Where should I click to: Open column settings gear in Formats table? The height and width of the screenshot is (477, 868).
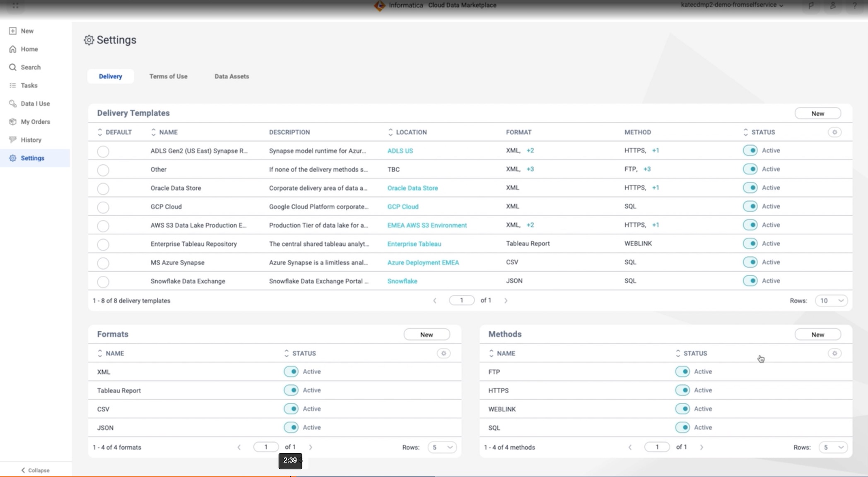[x=444, y=354]
